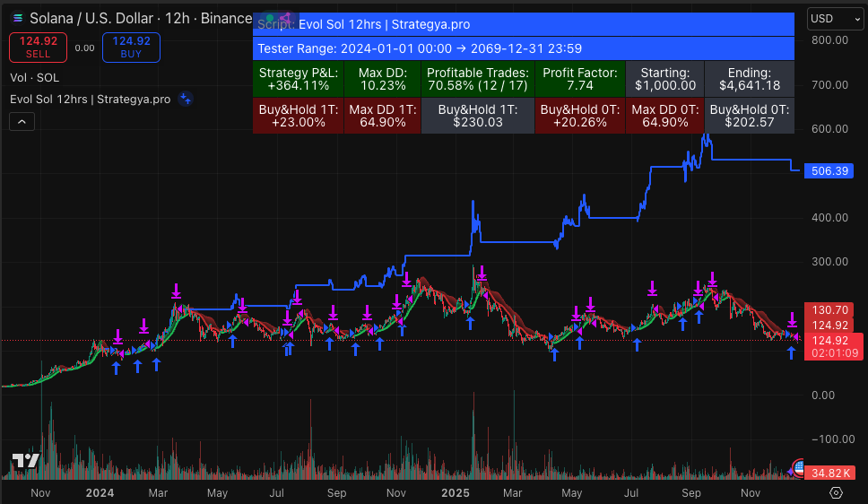Click the Profitable Trades 70.58% cell
The image size is (868, 504).
pos(478,79)
